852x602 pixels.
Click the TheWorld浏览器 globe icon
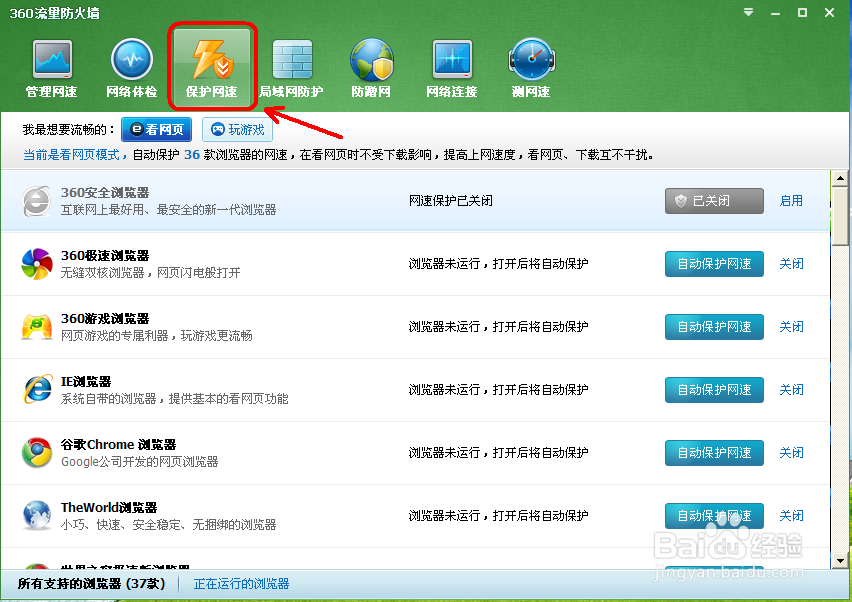37,515
